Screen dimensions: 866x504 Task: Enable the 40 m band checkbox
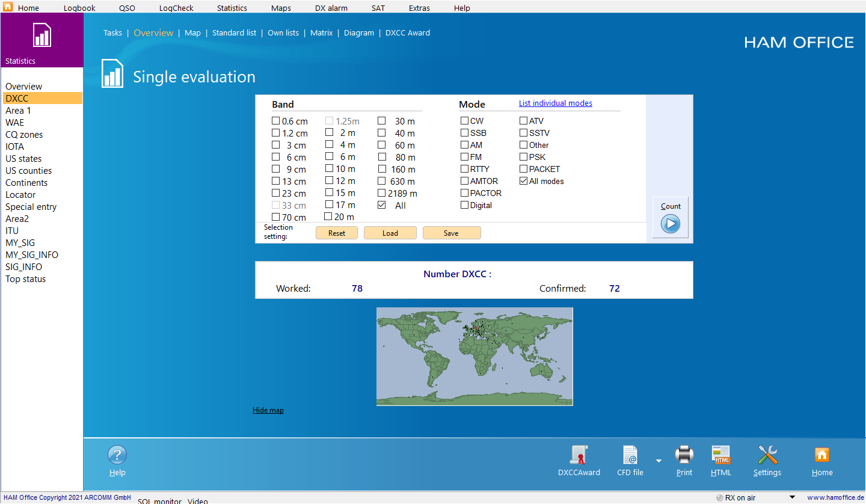(x=382, y=133)
